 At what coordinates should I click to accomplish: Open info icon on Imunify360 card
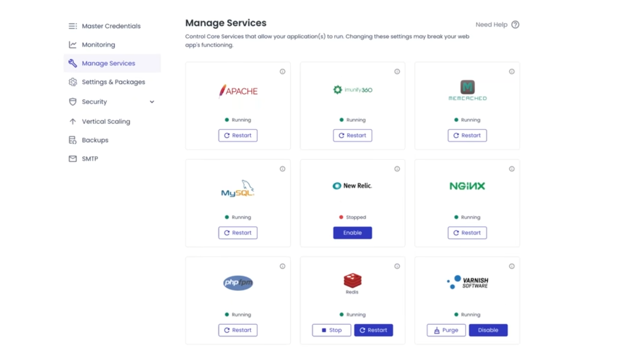point(397,71)
